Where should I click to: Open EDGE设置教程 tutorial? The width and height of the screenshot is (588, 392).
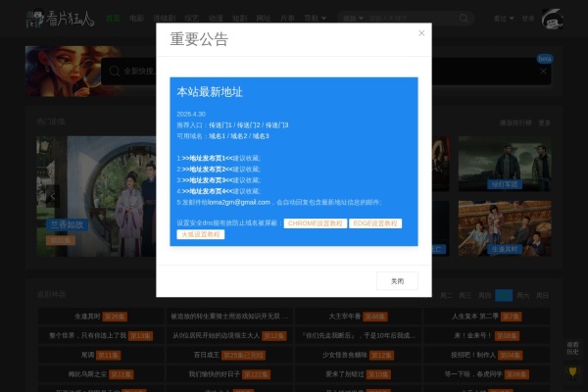(x=375, y=223)
